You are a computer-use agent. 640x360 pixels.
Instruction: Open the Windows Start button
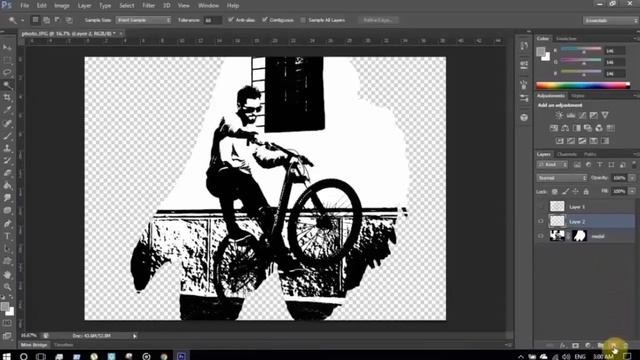[6, 356]
